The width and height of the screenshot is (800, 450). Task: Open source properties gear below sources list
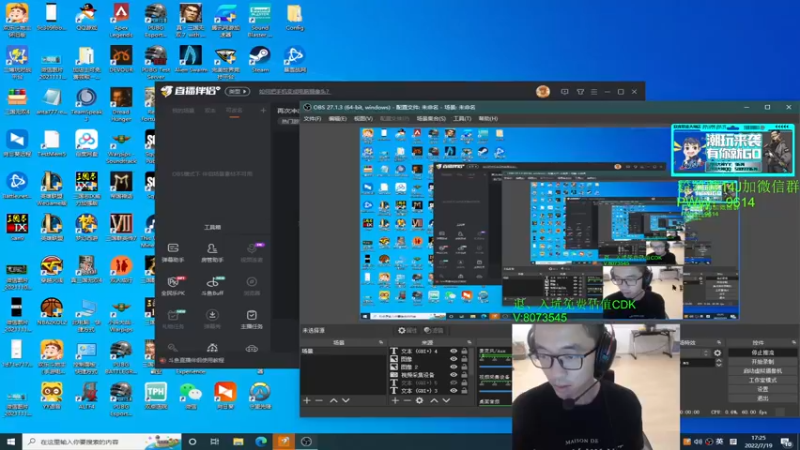pos(419,401)
